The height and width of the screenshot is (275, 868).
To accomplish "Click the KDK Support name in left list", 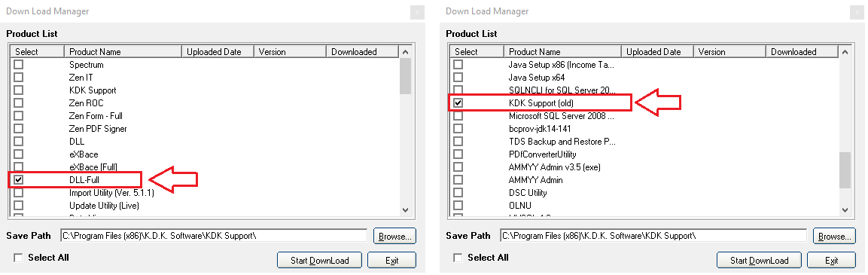I will click(93, 90).
